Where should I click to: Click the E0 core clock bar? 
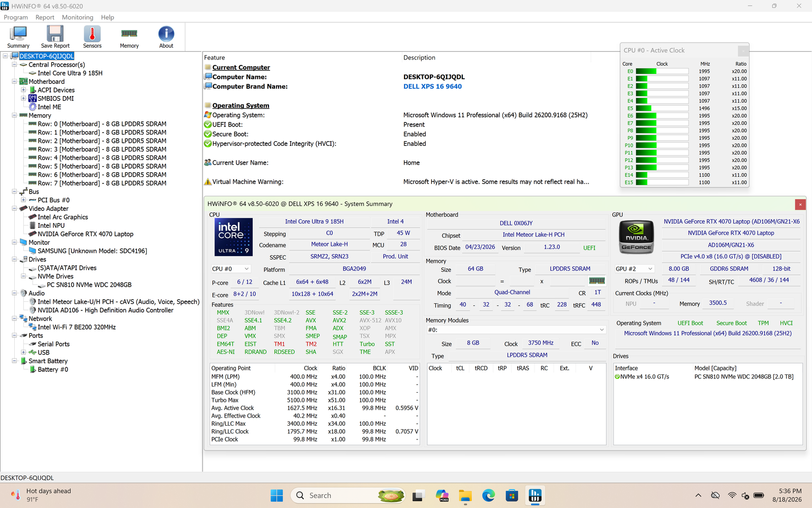tap(662, 71)
